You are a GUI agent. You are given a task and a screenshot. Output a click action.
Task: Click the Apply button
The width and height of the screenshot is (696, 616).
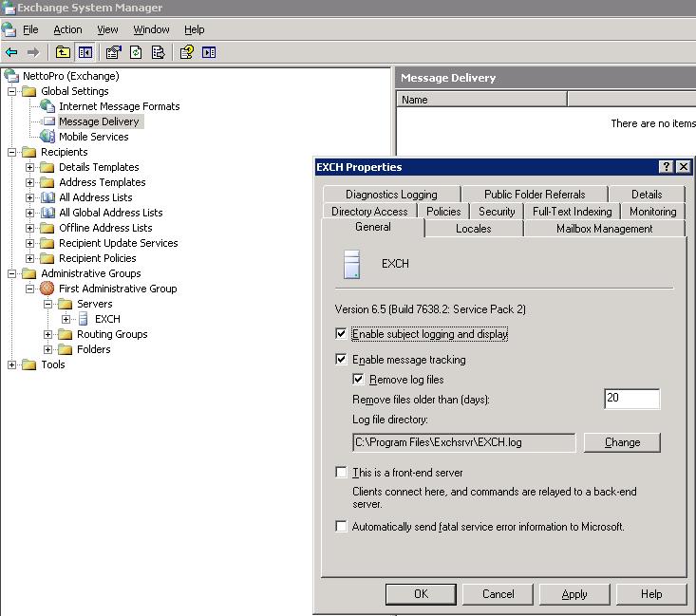tap(574, 594)
